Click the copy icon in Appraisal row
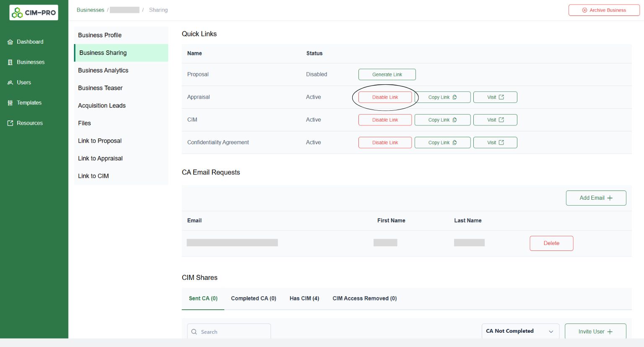This screenshot has width=644, height=347. (454, 97)
